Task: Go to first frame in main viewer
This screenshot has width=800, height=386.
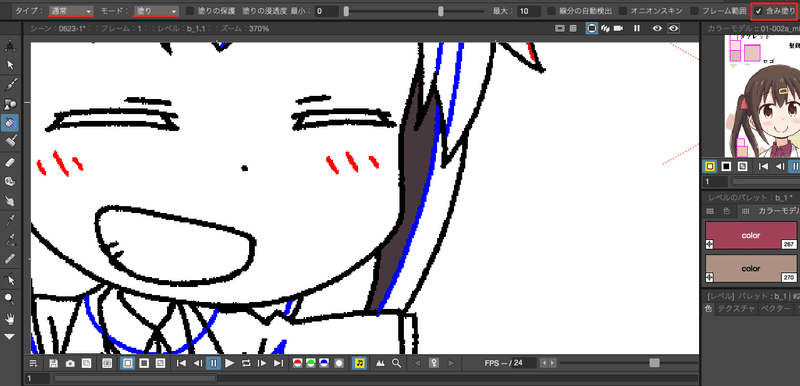Action: [x=181, y=363]
